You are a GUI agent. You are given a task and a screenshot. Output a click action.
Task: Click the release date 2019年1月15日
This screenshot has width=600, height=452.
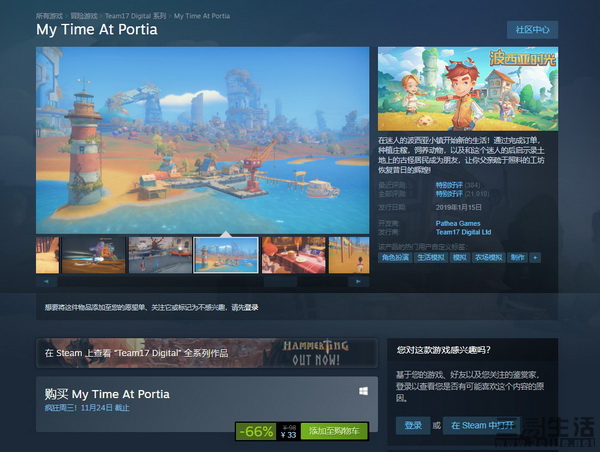coord(458,207)
